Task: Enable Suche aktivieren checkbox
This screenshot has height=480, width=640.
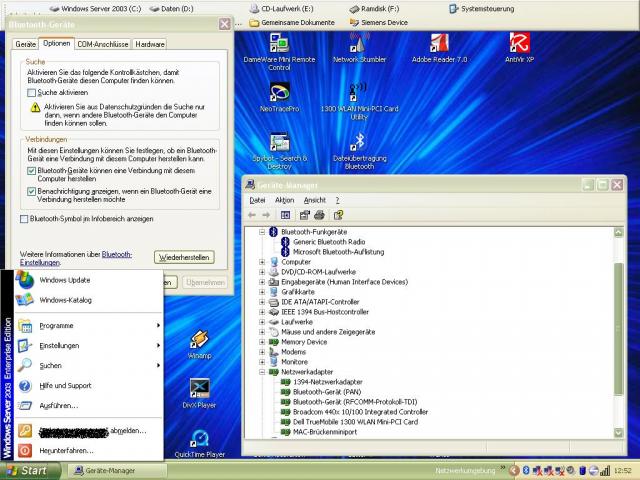Action: click(31, 93)
